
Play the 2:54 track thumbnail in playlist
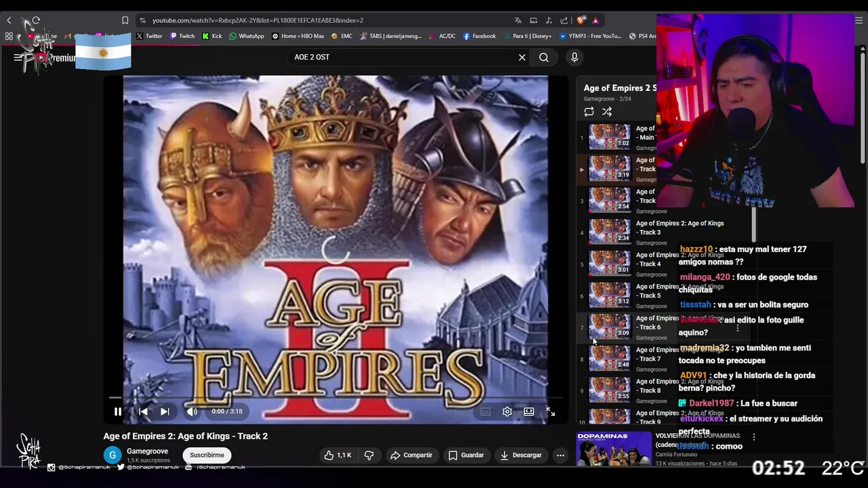tap(609, 200)
